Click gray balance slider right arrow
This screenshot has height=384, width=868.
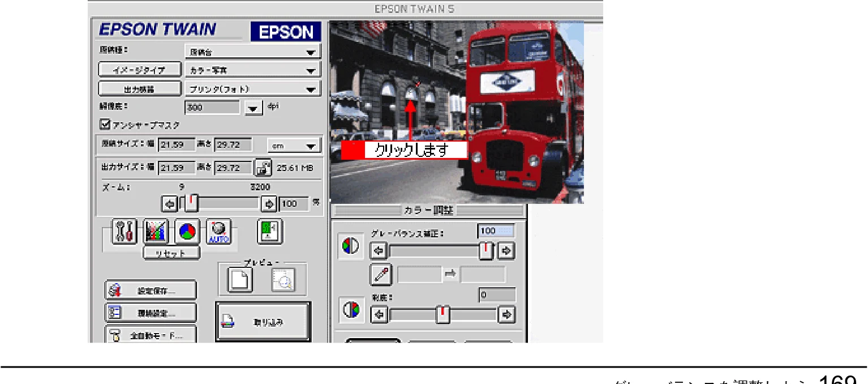(x=507, y=250)
